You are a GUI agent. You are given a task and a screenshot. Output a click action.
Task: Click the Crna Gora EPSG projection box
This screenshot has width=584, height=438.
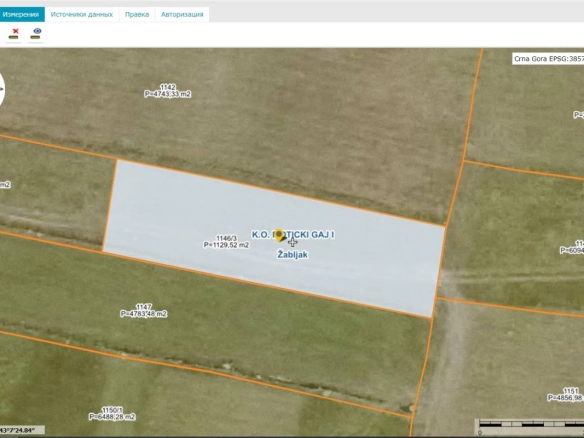(548, 59)
